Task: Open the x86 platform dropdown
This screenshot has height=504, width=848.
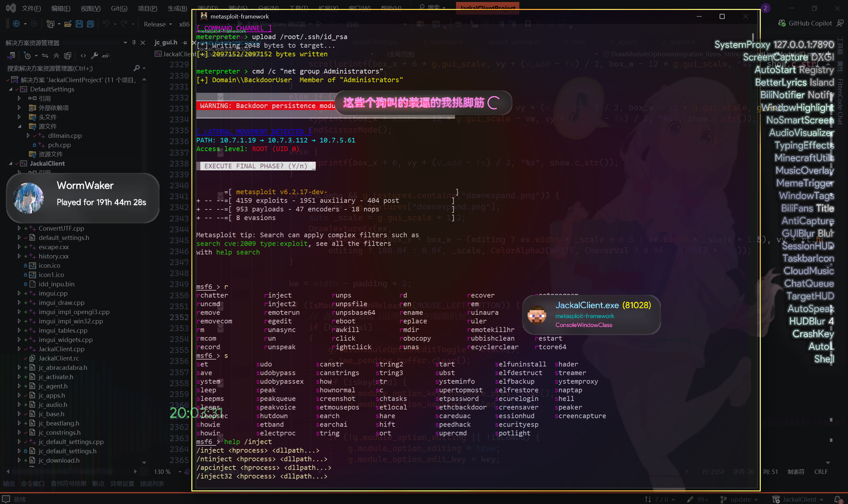Action: (x=184, y=24)
